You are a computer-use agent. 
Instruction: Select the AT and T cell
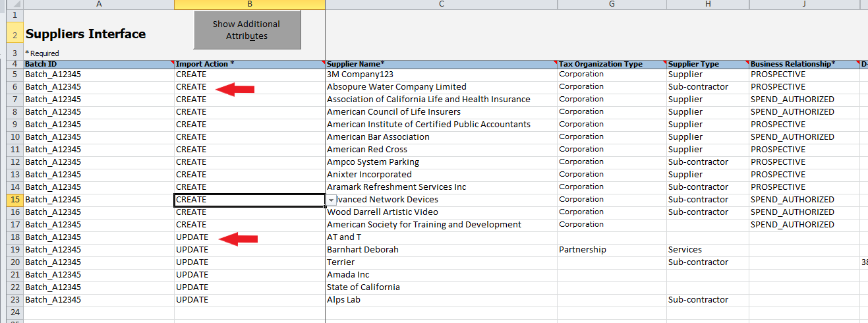[442, 237]
